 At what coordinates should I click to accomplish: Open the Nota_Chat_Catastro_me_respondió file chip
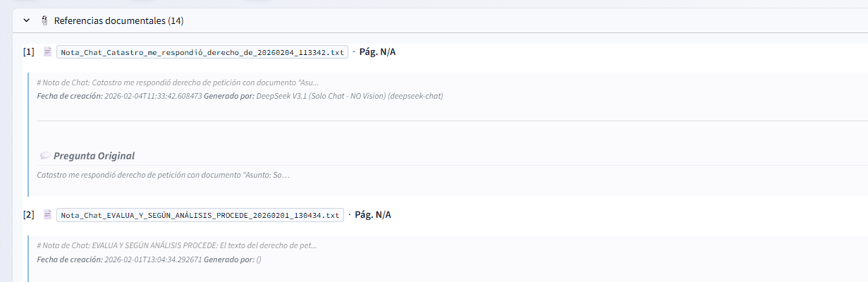click(202, 52)
